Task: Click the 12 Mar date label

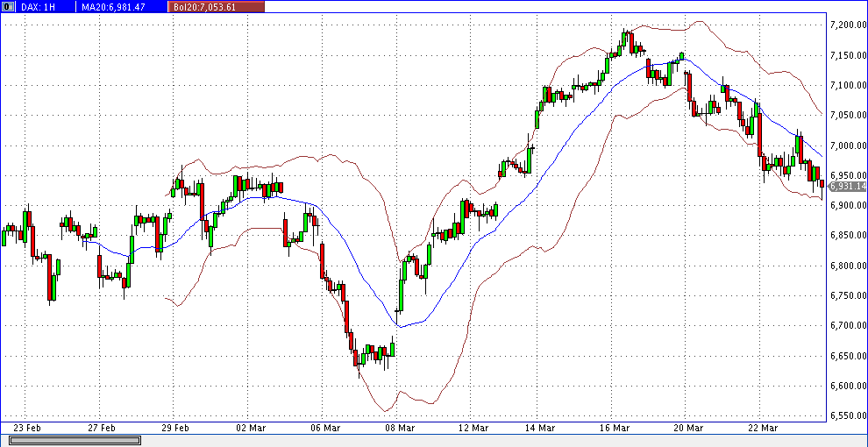Action: [x=472, y=429]
